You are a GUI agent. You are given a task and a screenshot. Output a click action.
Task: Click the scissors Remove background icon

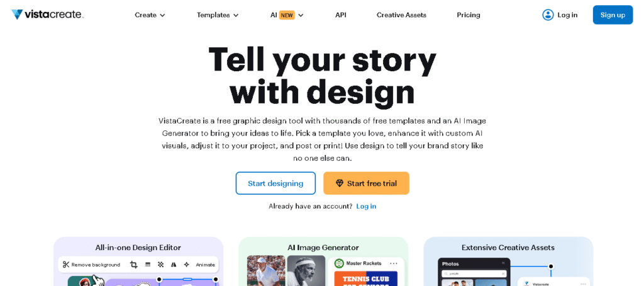[66, 265]
